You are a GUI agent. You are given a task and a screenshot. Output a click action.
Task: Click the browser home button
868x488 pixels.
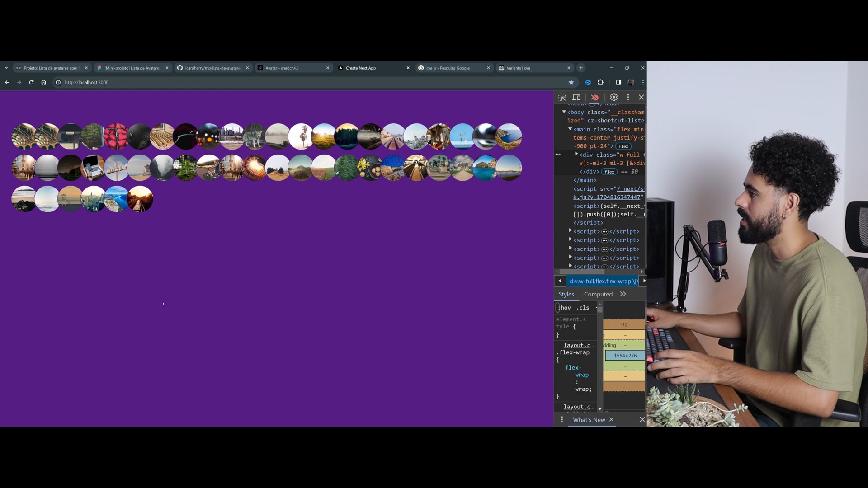coord(43,82)
